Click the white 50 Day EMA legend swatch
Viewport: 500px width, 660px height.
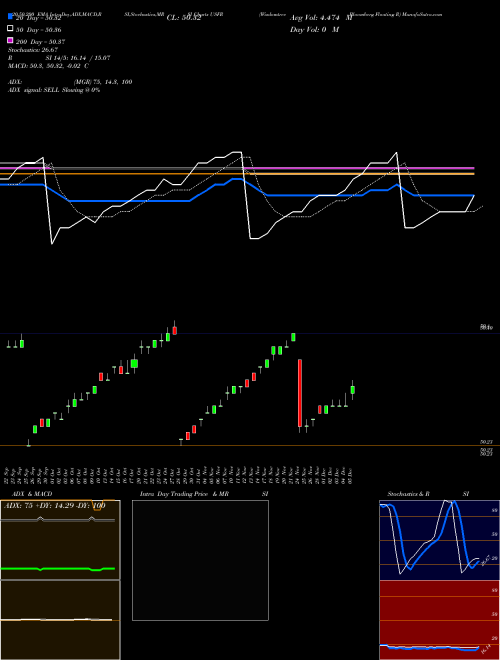pyautogui.click(x=10, y=28)
